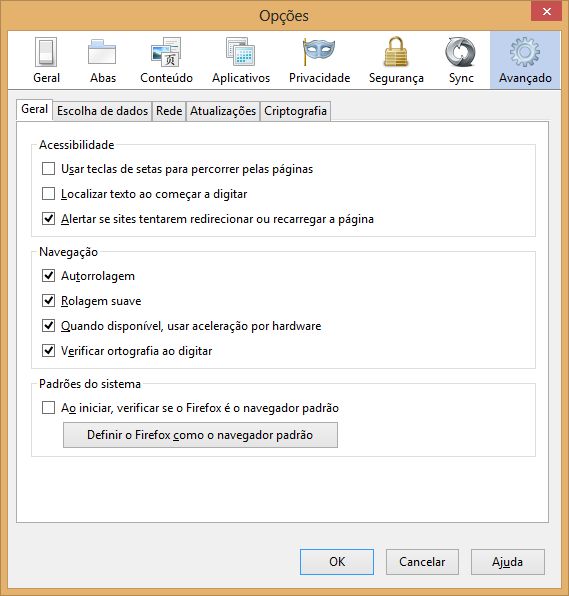Open the Conteúdo panel icon

(x=166, y=52)
